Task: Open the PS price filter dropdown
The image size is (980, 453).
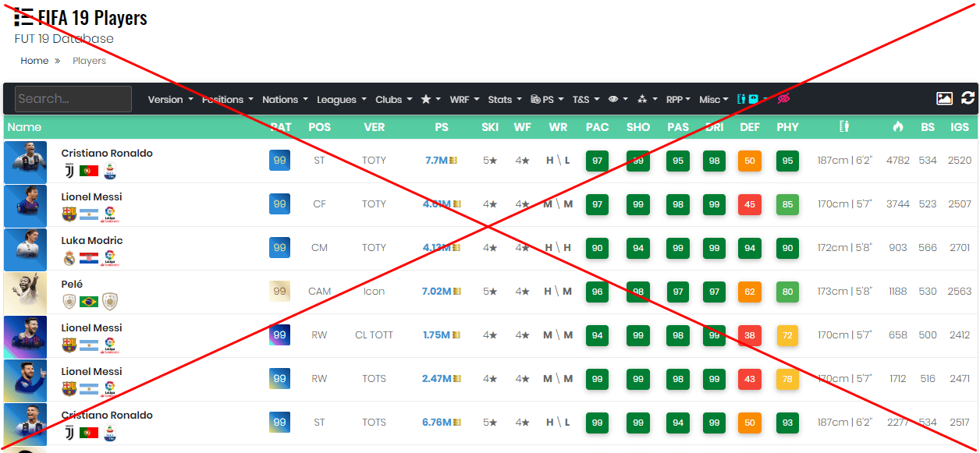Action: point(547,99)
